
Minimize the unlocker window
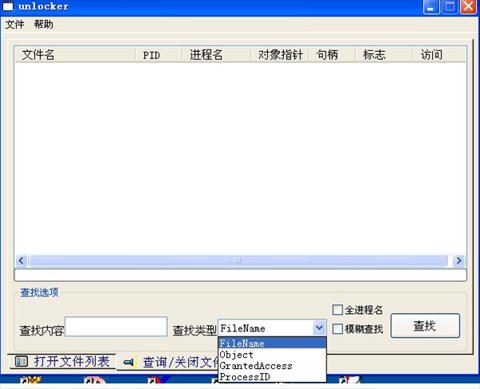[431, 7]
